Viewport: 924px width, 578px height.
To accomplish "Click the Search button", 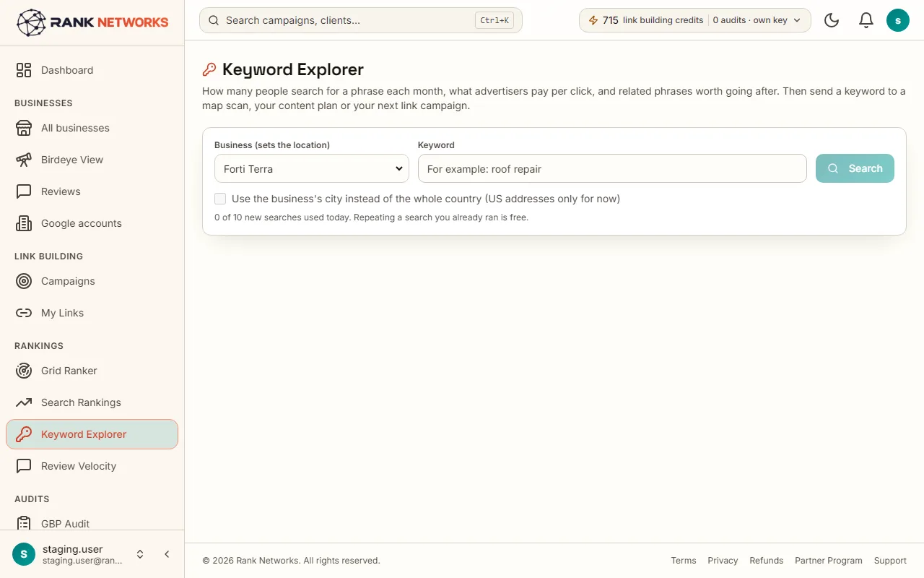I will [855, 168].
